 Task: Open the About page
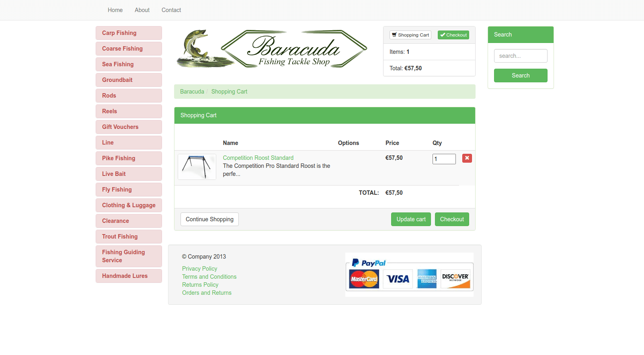142,10
